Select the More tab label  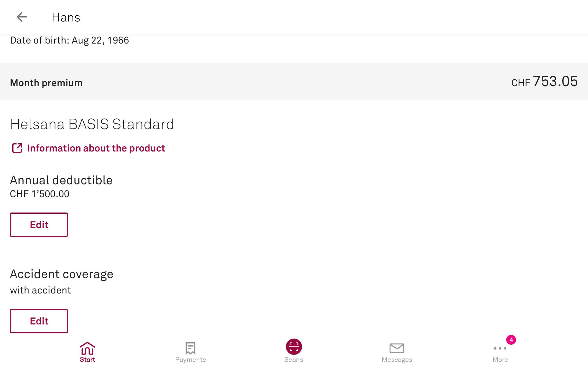click(x=500, y=360)
